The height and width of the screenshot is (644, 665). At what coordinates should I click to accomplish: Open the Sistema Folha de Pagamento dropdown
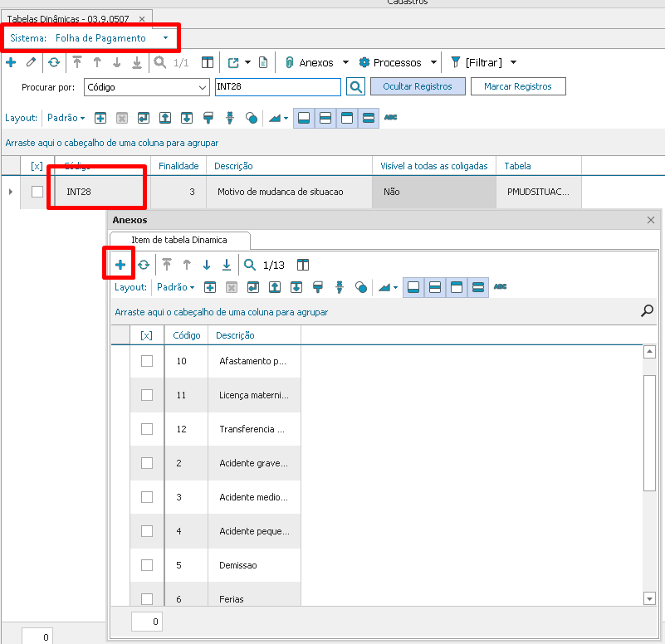coord(165,38)
